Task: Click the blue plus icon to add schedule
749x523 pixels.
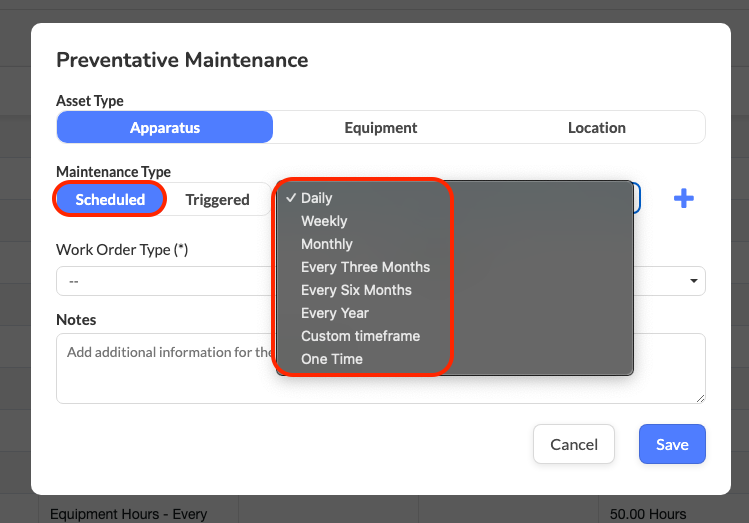Action: pyautogui.click(x=684, y=198)
